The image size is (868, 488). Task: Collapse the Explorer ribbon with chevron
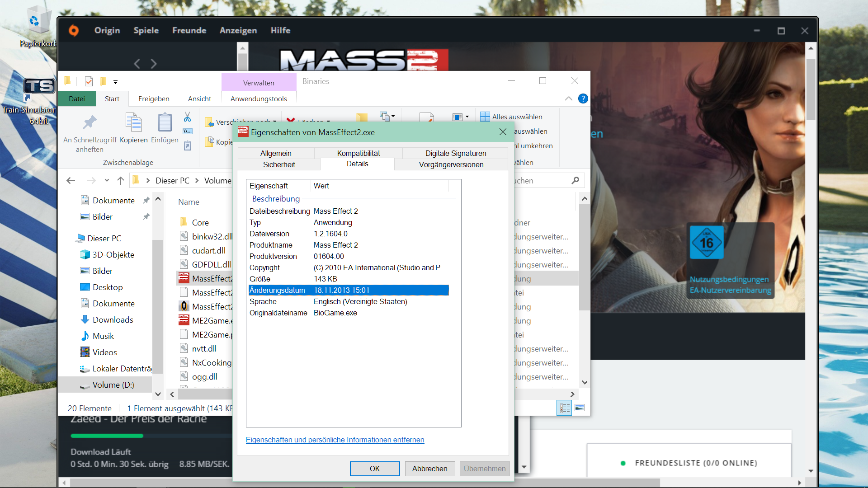tap(568, 99)
